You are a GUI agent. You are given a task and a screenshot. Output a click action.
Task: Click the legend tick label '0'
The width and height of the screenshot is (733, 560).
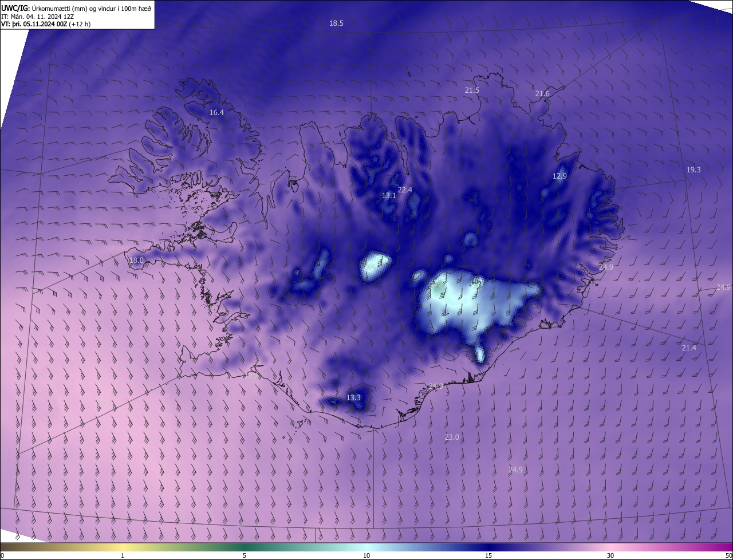(2, 556)
